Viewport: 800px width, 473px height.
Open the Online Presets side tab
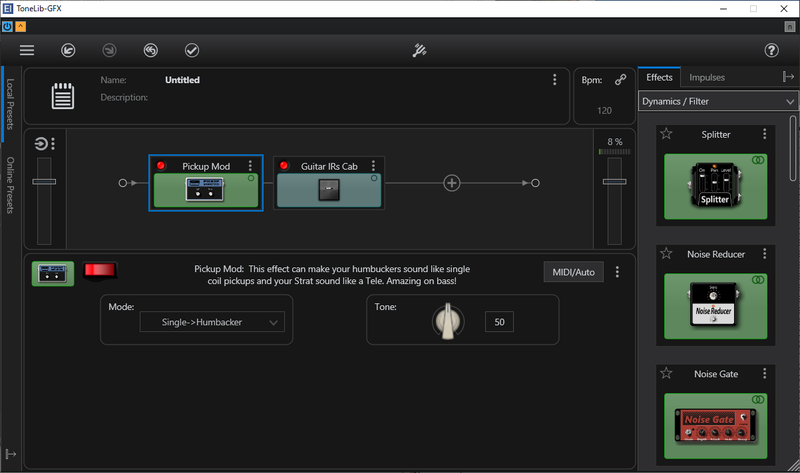point(10,185)
